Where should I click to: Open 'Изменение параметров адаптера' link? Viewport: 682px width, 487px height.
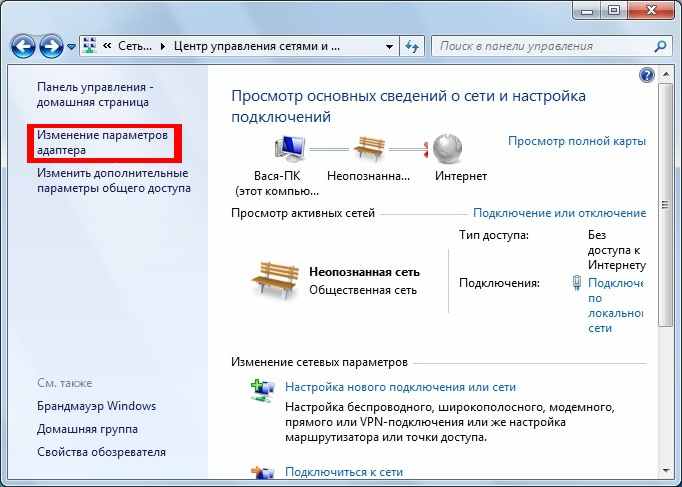pyautogui.click(x=102, y=143)
